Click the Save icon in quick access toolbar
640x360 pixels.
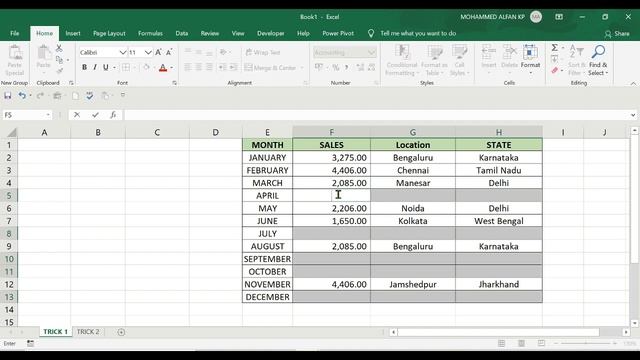coord(8,96)
